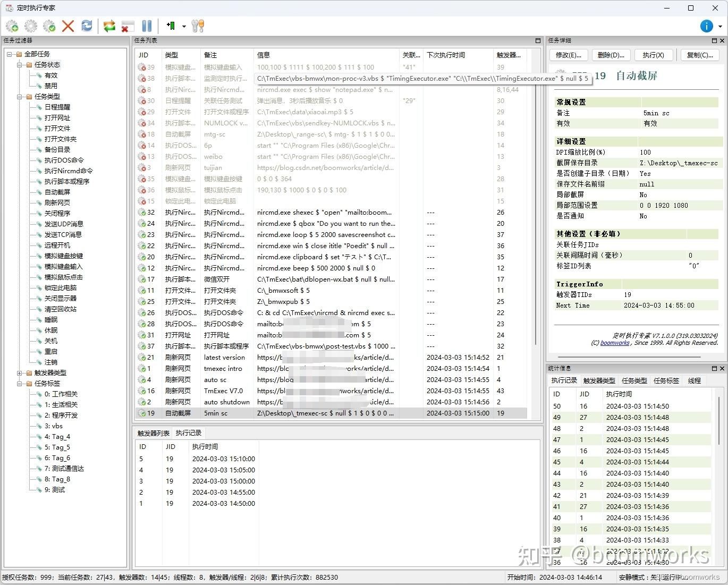Open settings with the wrench tools icon
The height and width of the screenshot is (585, 728).
click(198, 26)
